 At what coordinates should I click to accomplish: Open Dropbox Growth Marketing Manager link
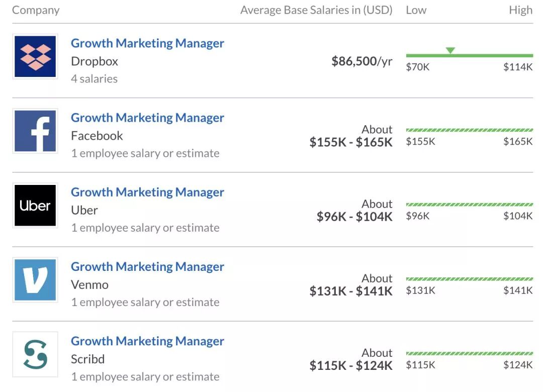click(x=147, y=43)
